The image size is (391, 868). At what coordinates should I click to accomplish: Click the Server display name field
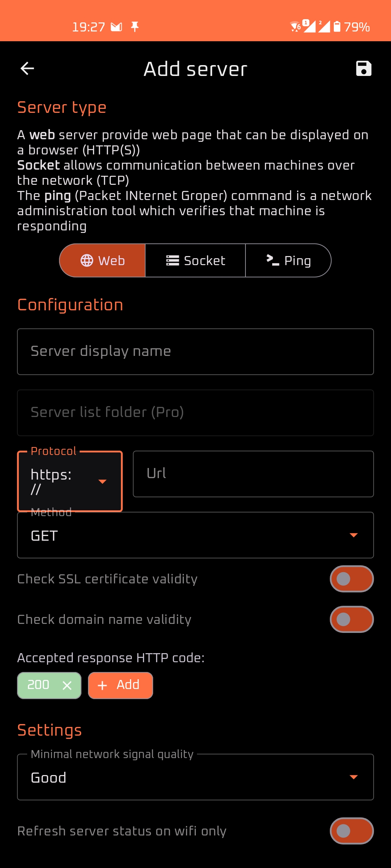coord(195,351)
